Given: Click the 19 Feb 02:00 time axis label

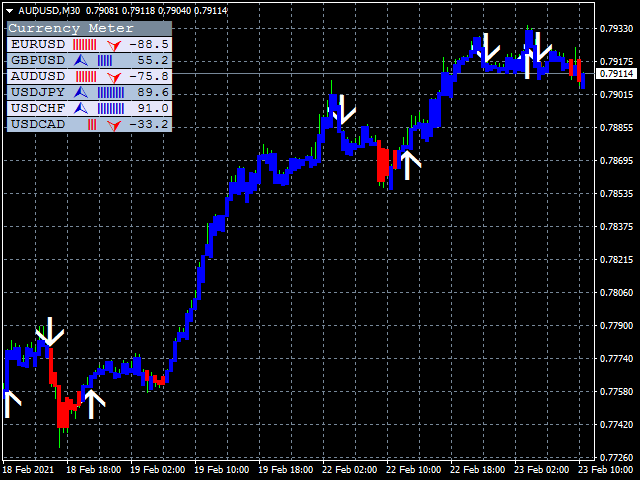Looking at the screenshot, I should click(158, 470).
